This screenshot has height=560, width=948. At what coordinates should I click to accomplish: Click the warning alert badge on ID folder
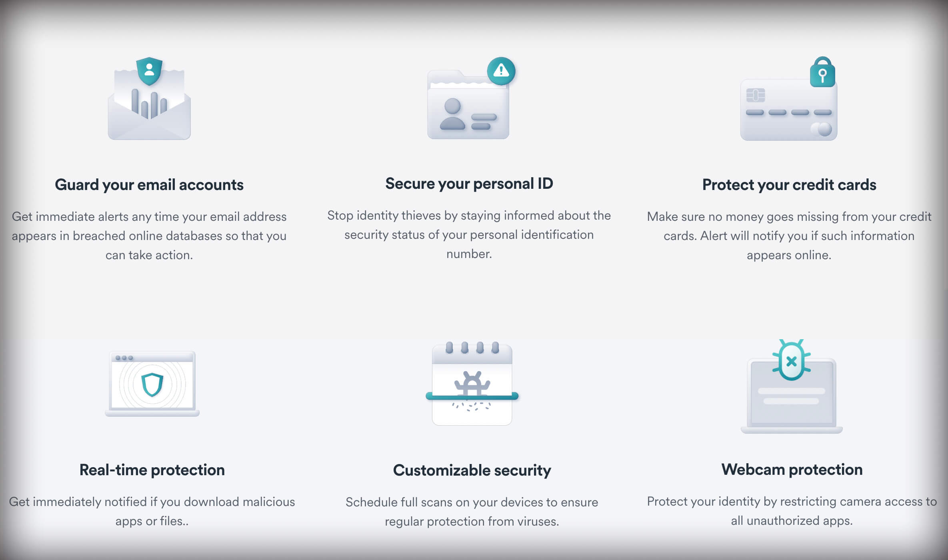501,71
